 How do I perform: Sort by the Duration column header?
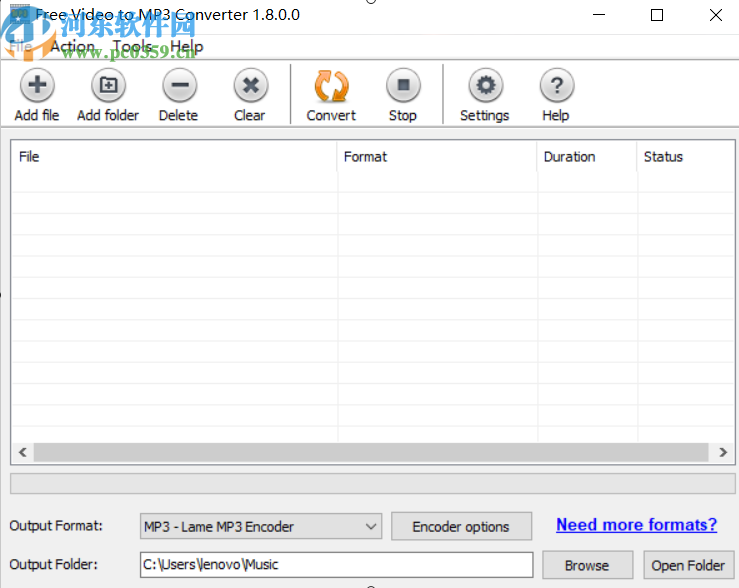click(x=587, y=156)
